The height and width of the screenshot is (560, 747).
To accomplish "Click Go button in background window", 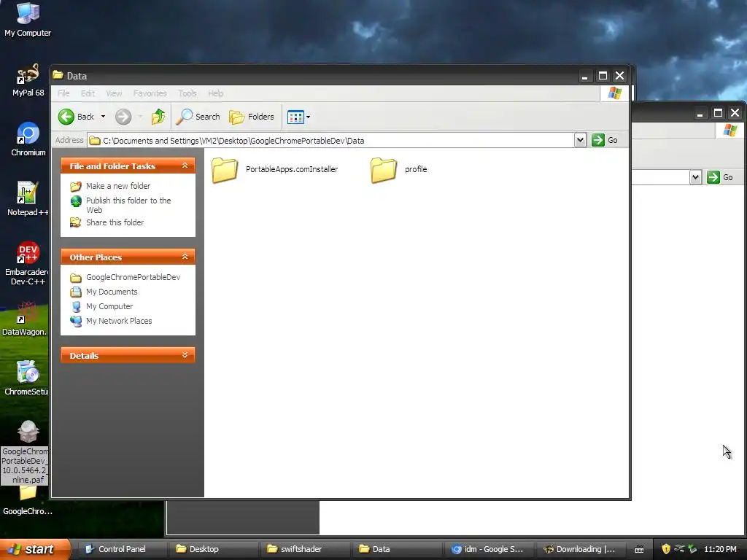I will click(x=720, y=177).
